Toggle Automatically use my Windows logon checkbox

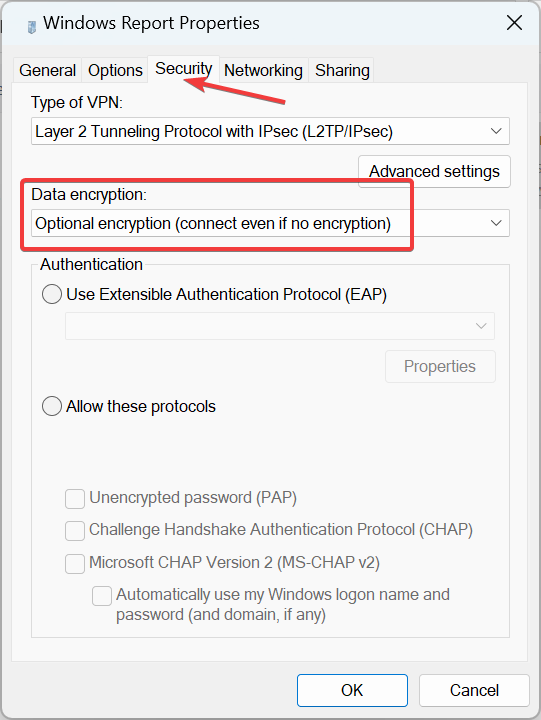[x=102, y=596]
